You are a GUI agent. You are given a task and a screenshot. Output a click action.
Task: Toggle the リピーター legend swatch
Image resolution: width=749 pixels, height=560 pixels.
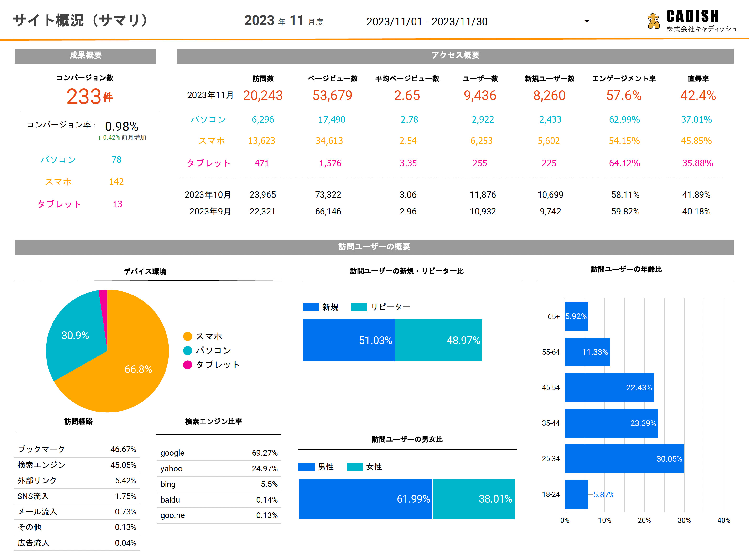(x=359, y=307)
